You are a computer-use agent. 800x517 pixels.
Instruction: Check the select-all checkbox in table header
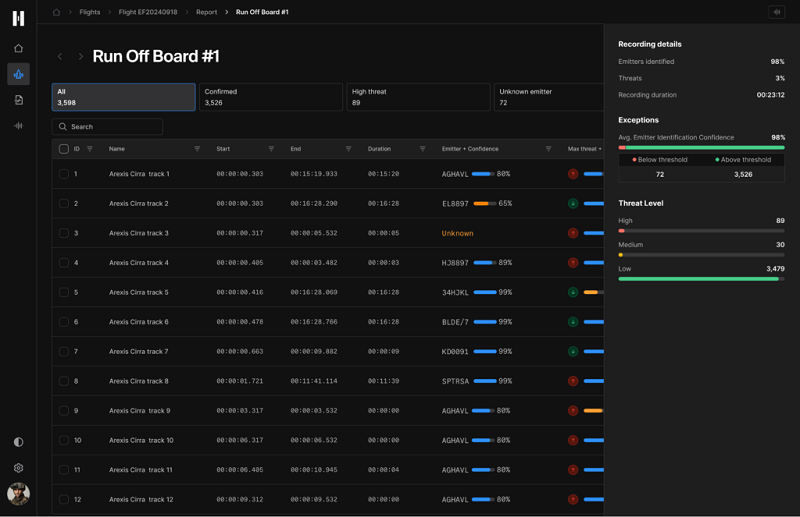[x=64, y=149]
